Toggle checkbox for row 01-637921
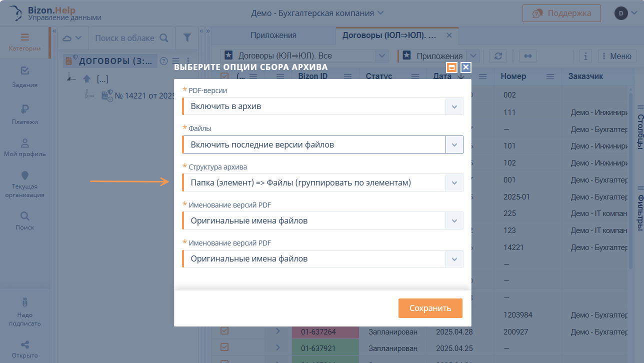This screenshot has width=644, height=363. [x=224, y=347]
